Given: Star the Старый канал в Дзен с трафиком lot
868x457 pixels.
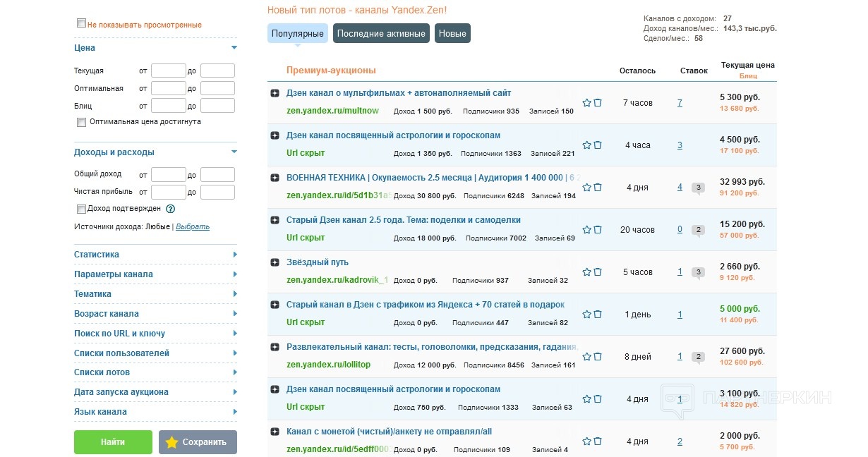Looking at the screenshot, I should (586, 315).
